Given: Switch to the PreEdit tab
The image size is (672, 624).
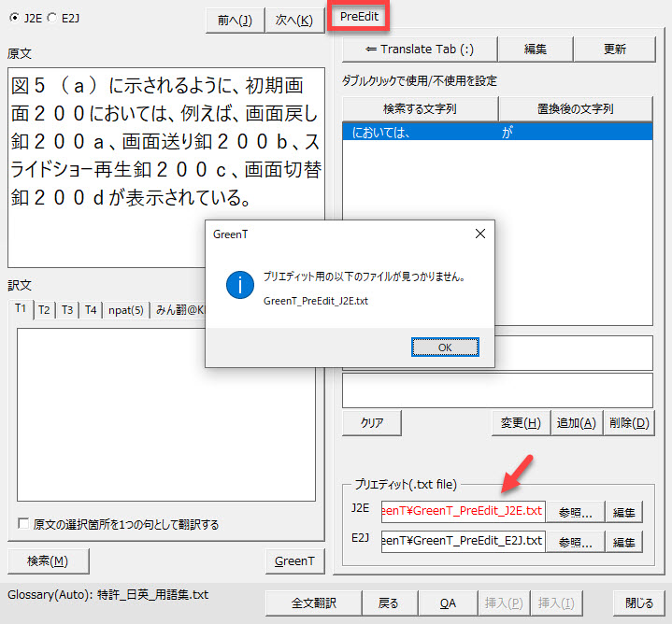Looking at the screenshot, I should pos(359,17).
